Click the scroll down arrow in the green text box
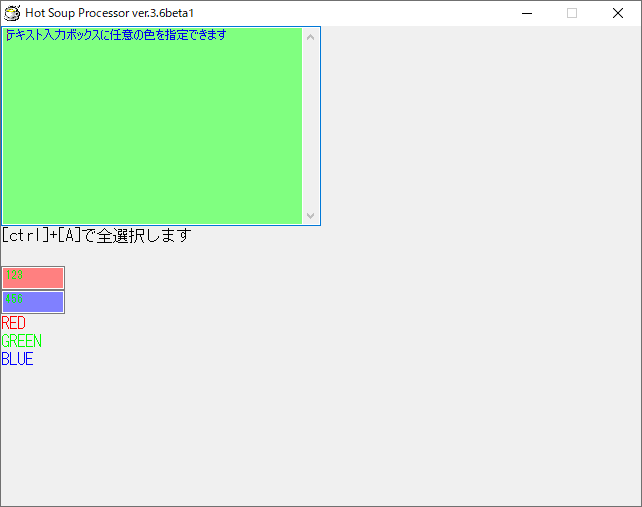This screenshot has width=642, height=507. [x=310, y=215]
